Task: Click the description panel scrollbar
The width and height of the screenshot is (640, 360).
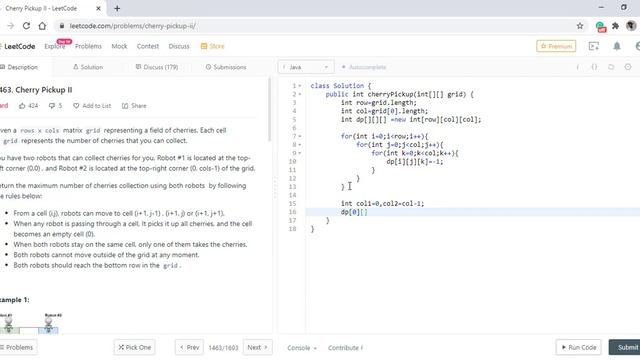Action: 269,109
